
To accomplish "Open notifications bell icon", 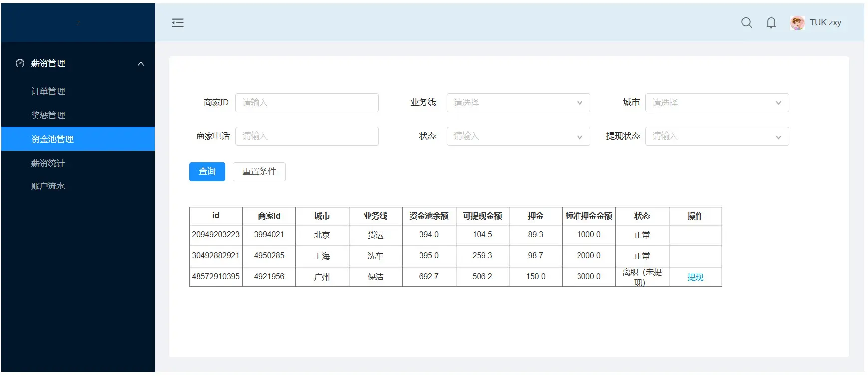I will [771, 23].
